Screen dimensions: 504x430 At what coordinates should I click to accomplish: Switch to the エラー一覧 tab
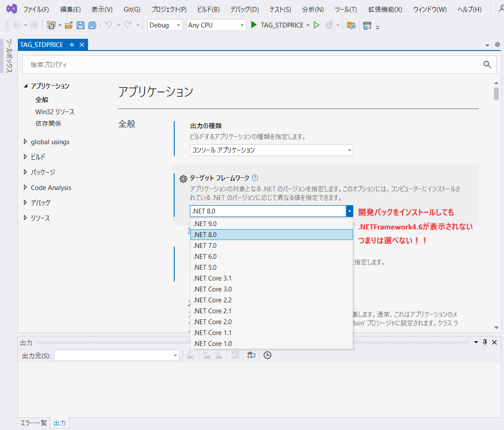tap(34, 423)
